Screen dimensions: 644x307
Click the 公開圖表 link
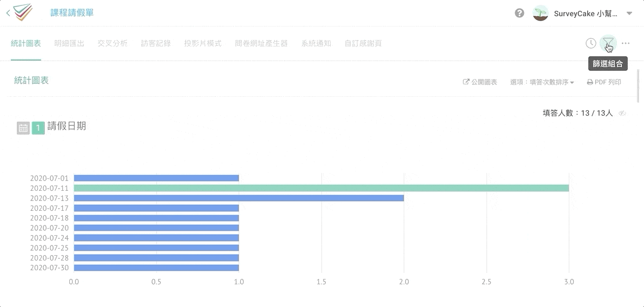(480, 82)
